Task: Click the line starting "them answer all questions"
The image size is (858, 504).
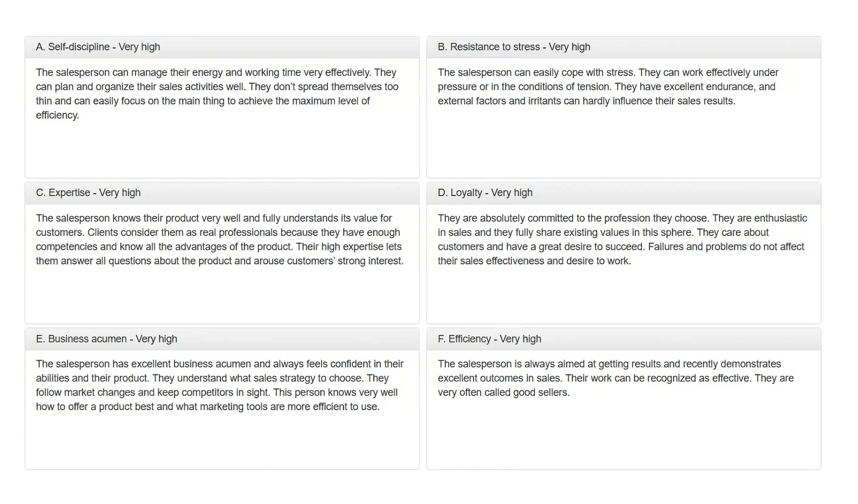Action: pyautogui.click(x=220, y=261)
